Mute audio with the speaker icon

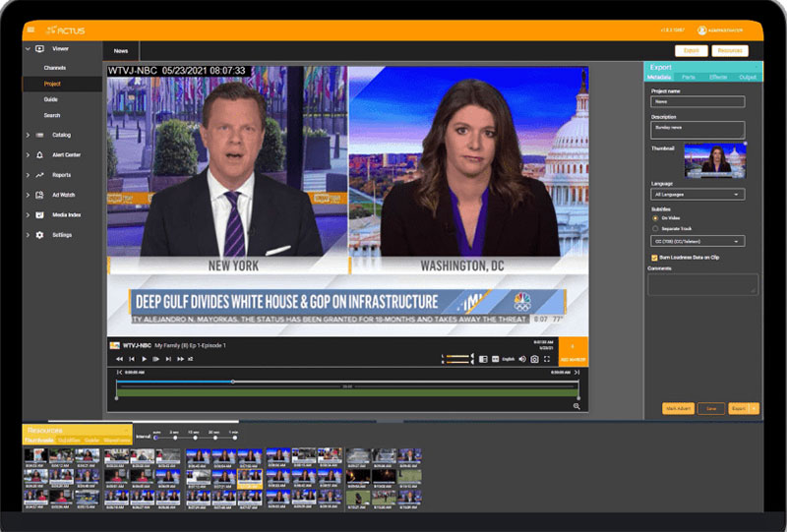(522, 360)
